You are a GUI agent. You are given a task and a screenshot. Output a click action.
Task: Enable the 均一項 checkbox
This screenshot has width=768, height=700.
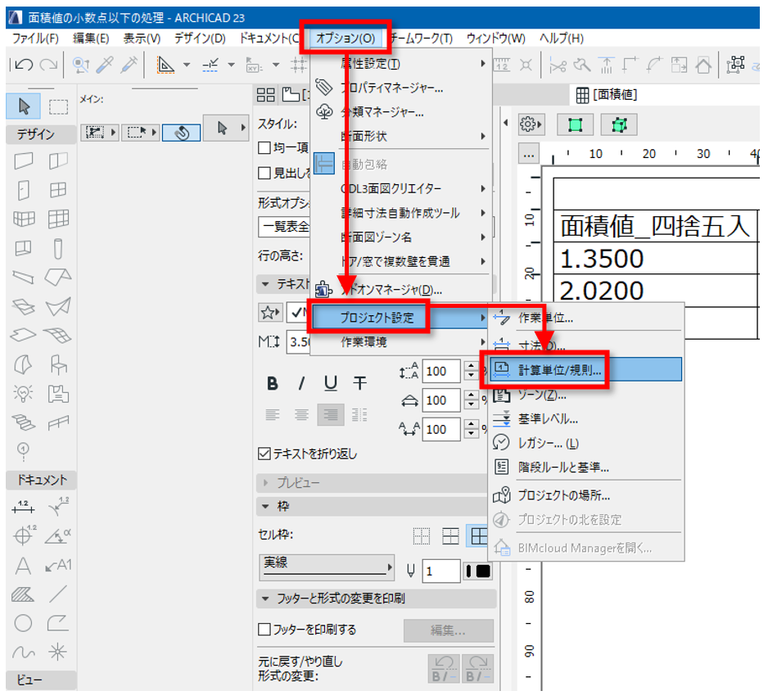click(x=264, y=147)
